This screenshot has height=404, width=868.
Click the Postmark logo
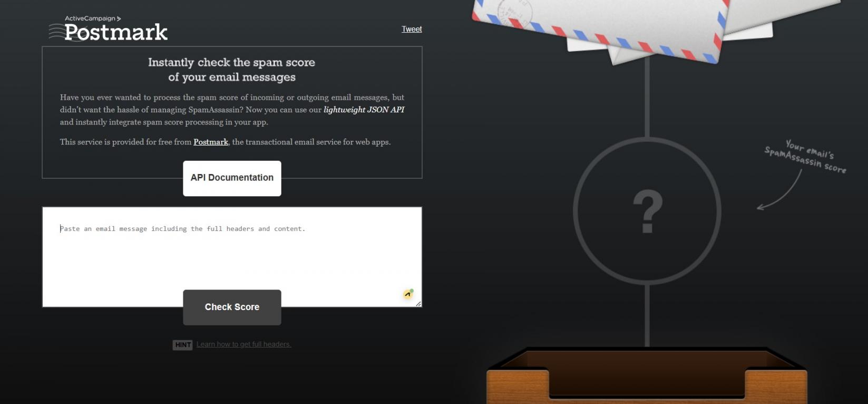click(108, 32)
